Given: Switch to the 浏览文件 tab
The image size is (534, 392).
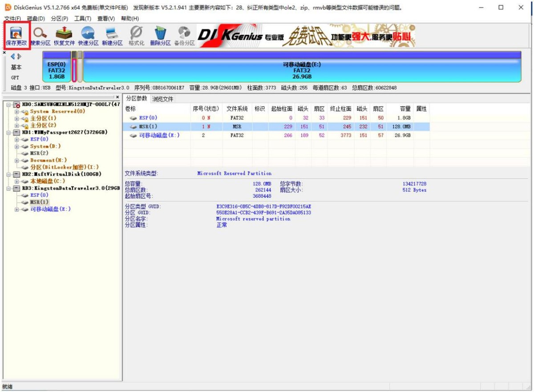Looking at the screenshot, I should pyautogui.click(x=162, y=99).
